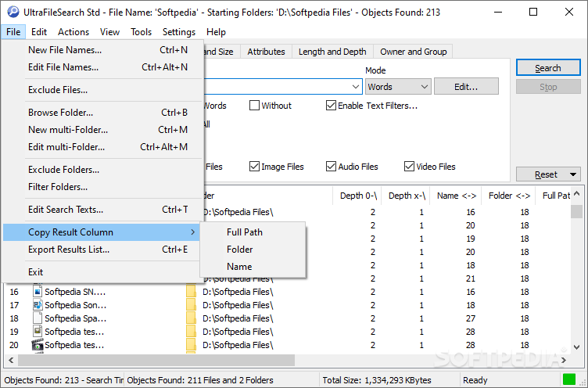588x388 pixels.
Task: Switch to Owner and Group tab
Action: [414, 52]
